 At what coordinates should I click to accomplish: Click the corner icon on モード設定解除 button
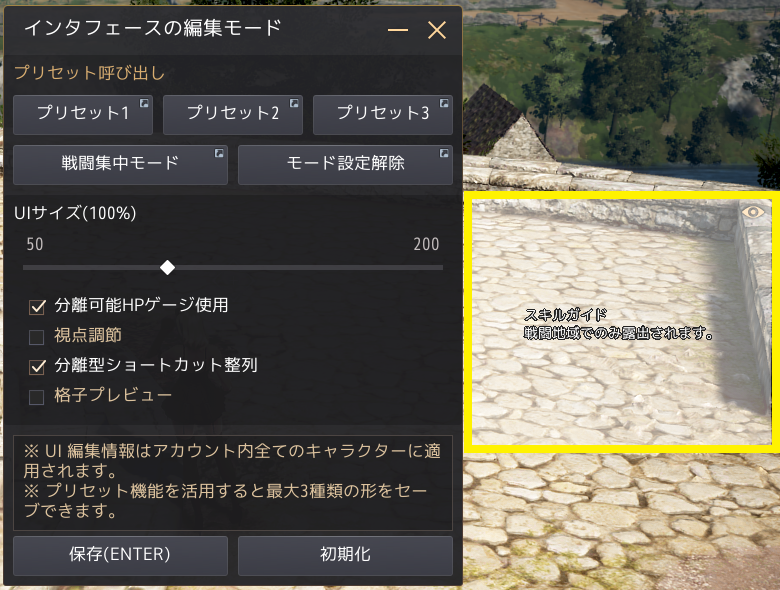pos(444,153)
